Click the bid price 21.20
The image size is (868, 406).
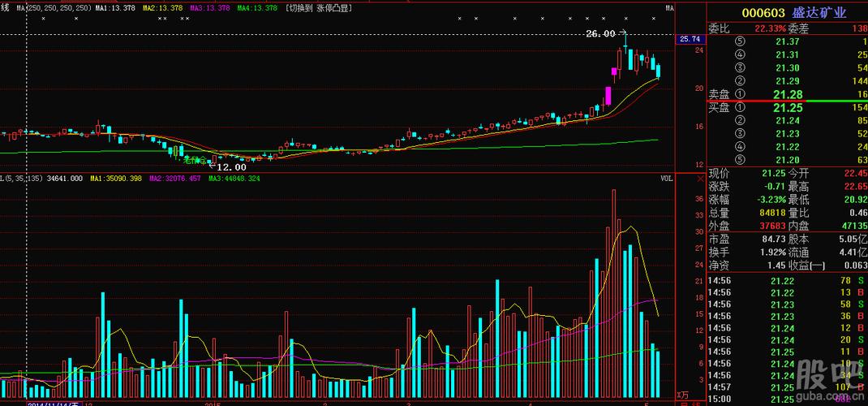coord(788,160)
